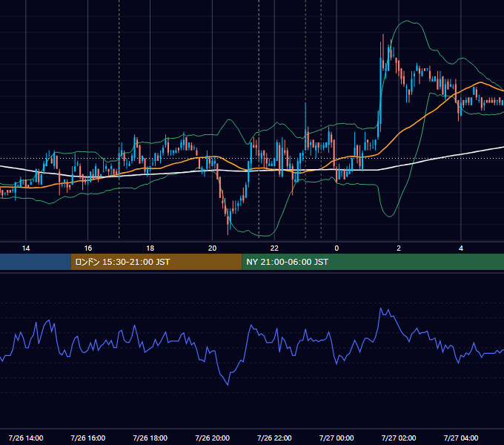Click the 0 hour axis label

click(336, 248)
